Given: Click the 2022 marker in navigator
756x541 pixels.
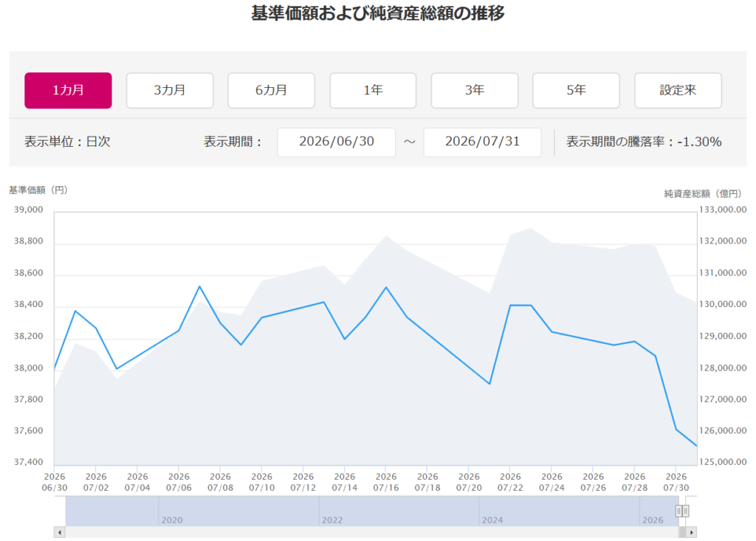Looking at the screenshot, I should [332, 520].
